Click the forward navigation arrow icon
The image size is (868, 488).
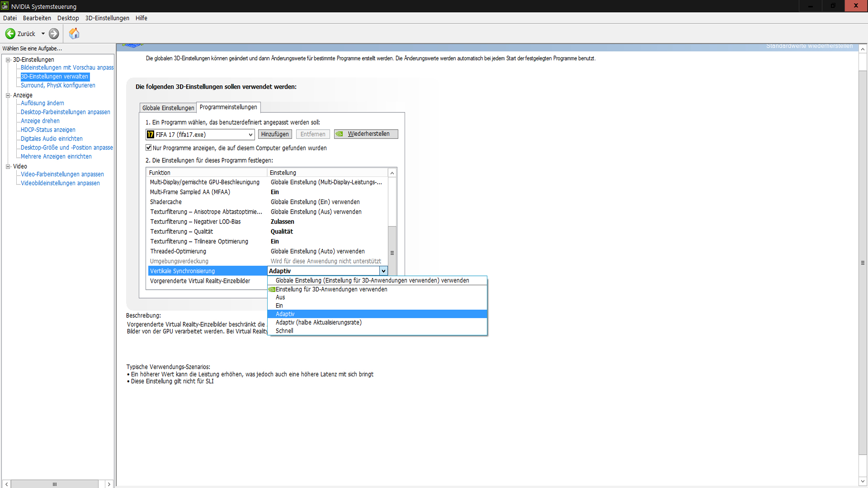click(x=54, y=34)
